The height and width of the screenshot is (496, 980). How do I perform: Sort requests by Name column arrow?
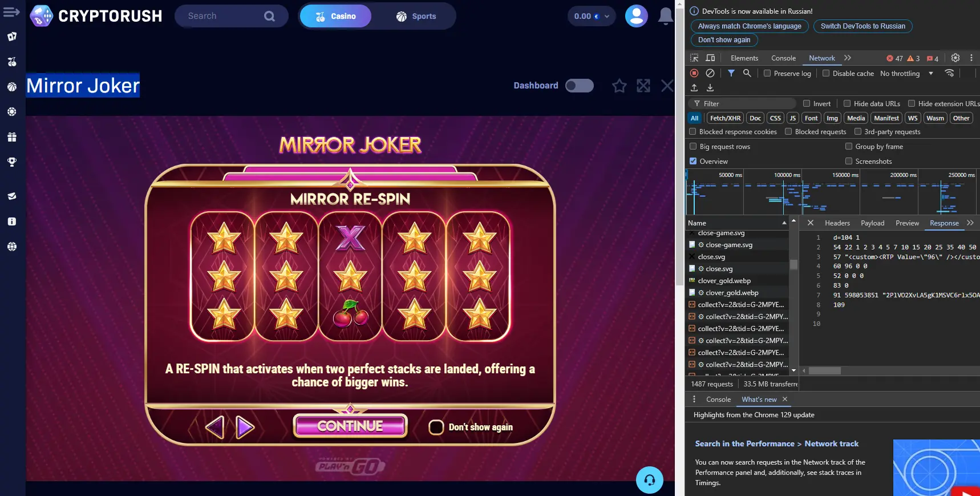[784, 223]
